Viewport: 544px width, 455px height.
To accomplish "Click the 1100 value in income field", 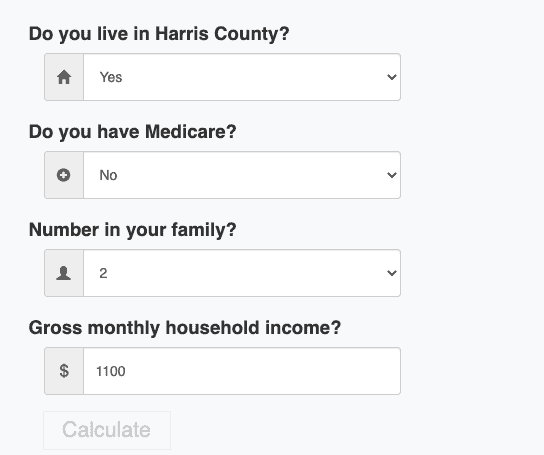I will [111, 371].
